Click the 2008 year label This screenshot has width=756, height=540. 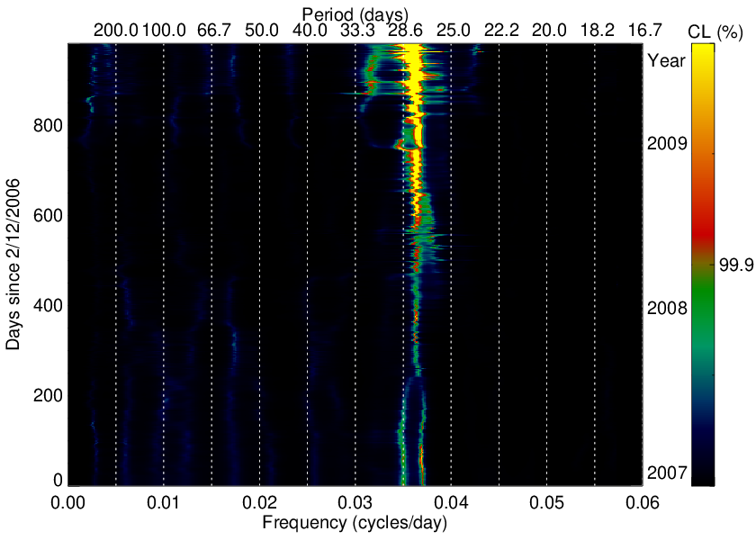point(667,308)
